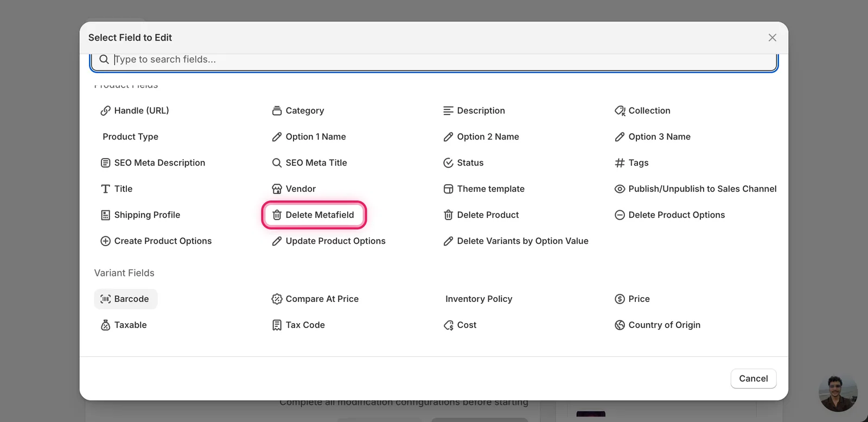Close the Select Field to Edit dialog
This screenshot has height=422, width=868.
[773, 37]
